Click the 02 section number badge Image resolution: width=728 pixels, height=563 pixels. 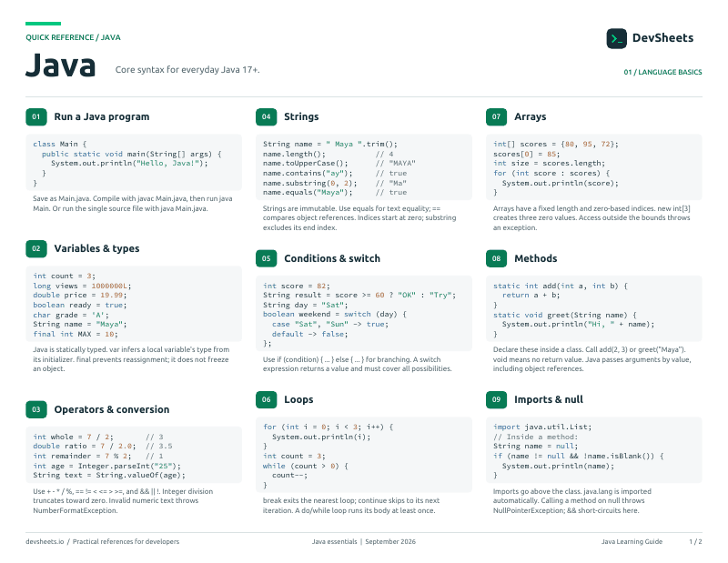(x=36, y=249)
